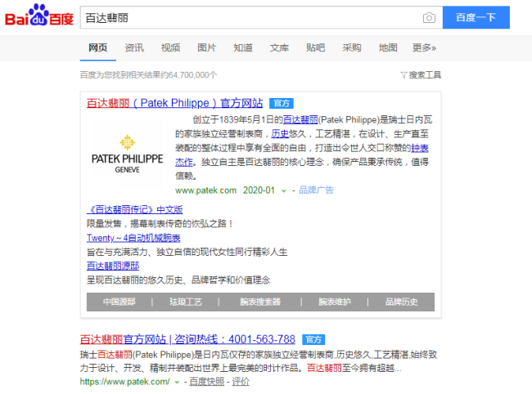Click text 限量发售，揭幕制表传奇的恢弘之路！

tap(160, 224)
